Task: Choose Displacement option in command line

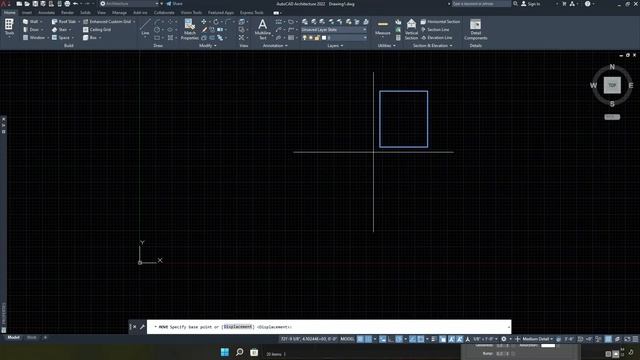Action: [238, 327]
